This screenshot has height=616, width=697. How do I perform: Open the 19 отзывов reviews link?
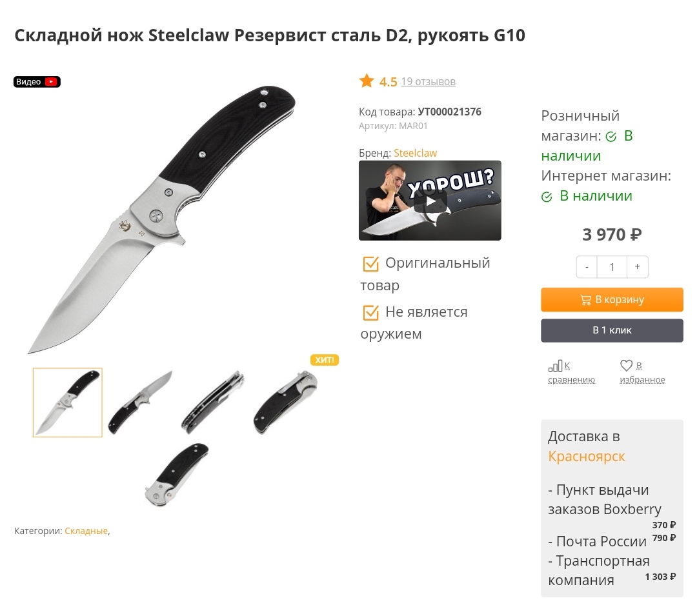pyautogui.click(x=428, y=82)
